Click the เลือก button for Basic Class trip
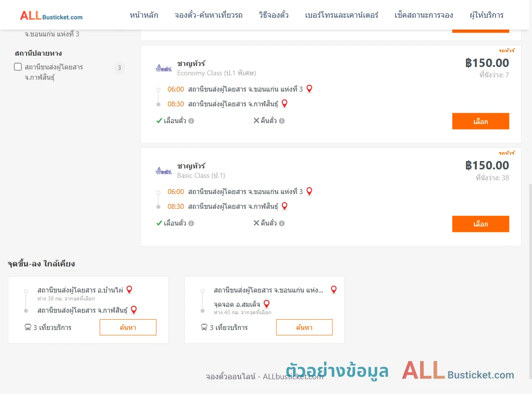The image size is (532, 394). 480,224
